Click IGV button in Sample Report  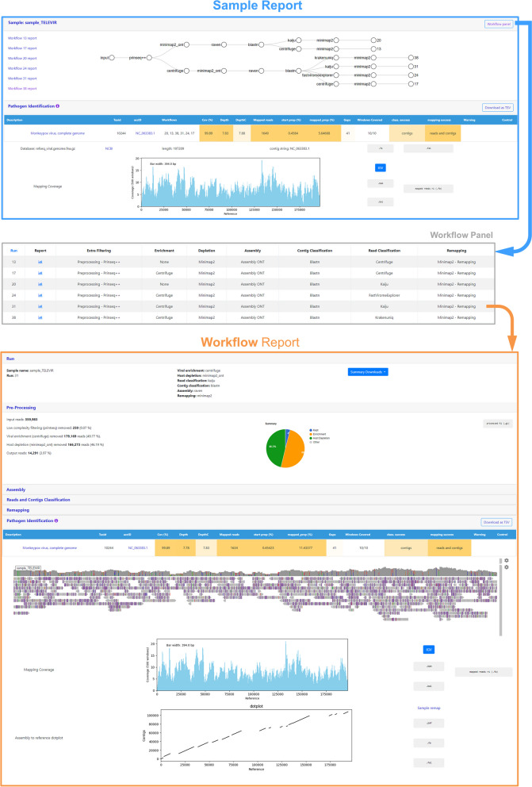tap(381, 167)
